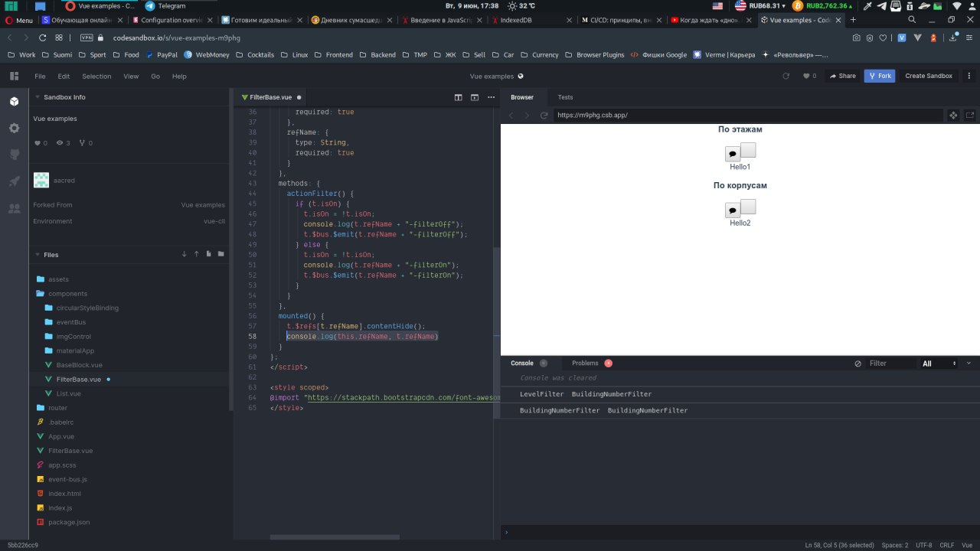Click the preview URL field m9phg.csb.app
This screenshot has width=980, height=551.
point(749,116)
